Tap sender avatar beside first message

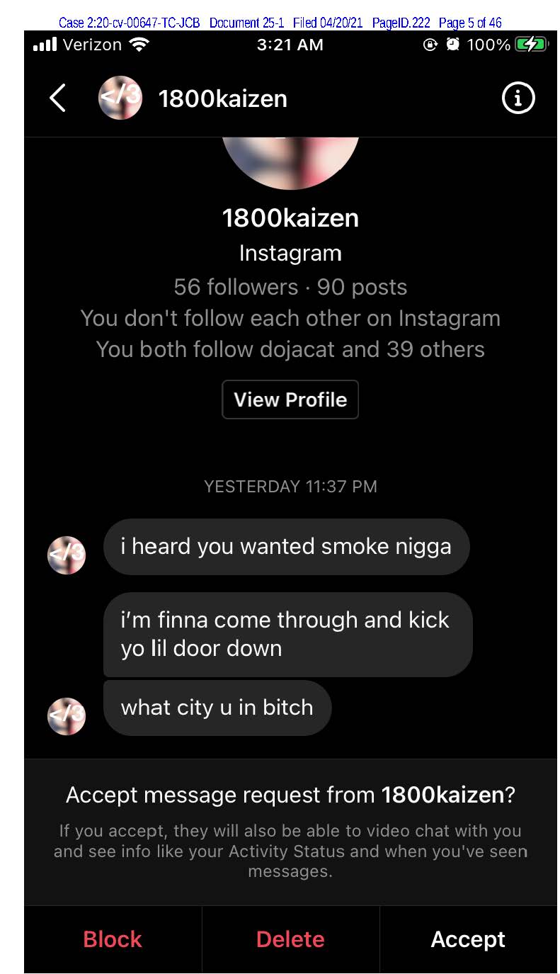[x=67, y=555]
